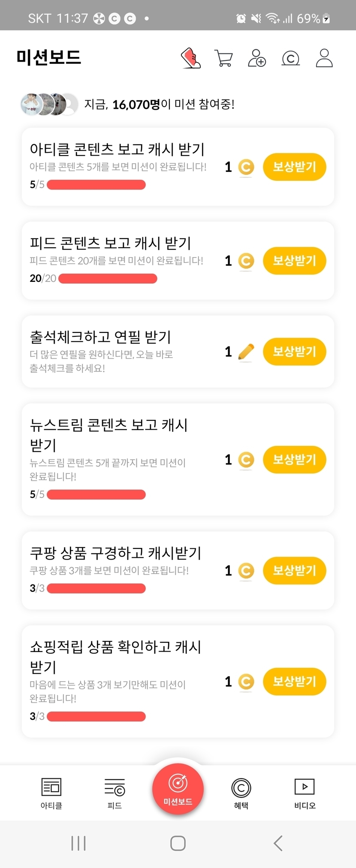Switch to 피드 tab
This screenshot has height=868, width=356.
pyautogui.click(x=115, y=793)
